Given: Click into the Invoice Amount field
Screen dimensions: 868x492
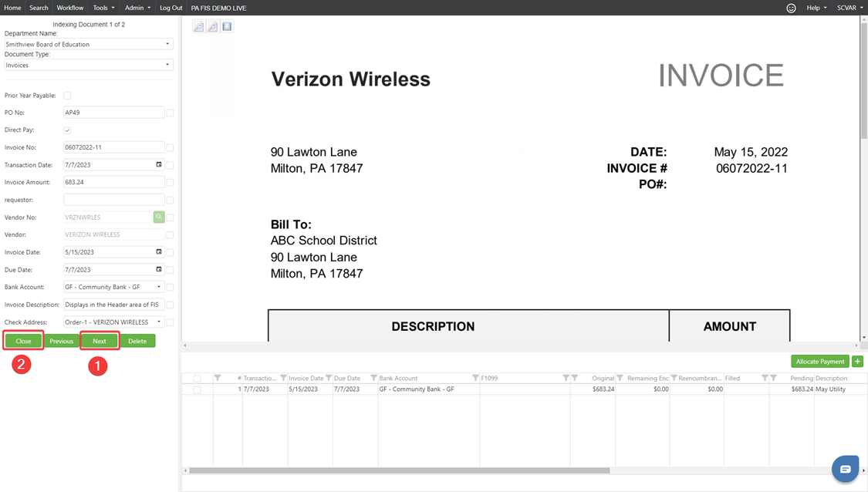Looking at the screenshot, I should (x=113, y=183).
